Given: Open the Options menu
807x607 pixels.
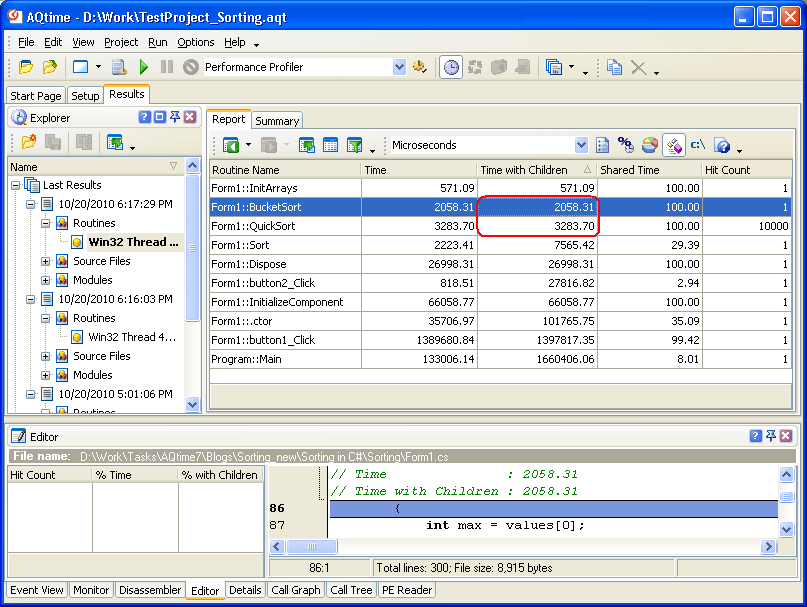Looking at the screenshot, I should (196, 42).
